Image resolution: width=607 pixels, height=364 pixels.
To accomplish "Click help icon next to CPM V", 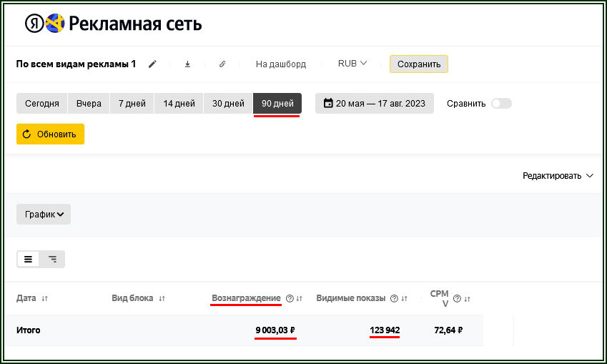I will (x=457, y=298).
